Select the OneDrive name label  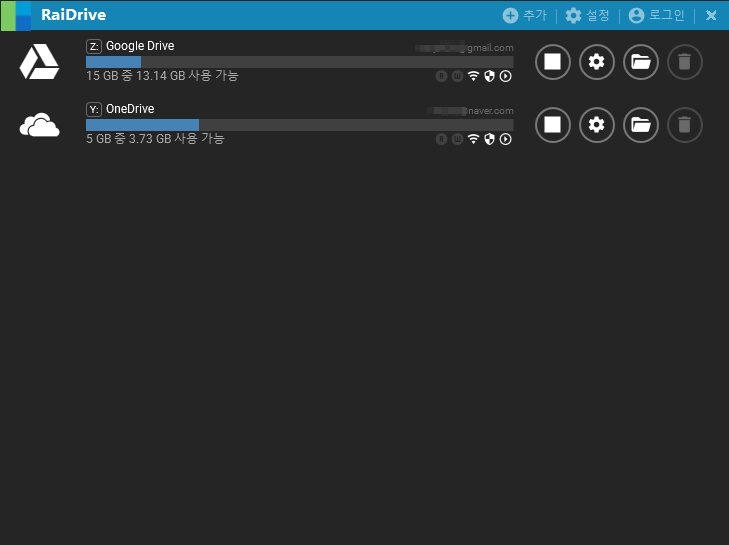130,109
